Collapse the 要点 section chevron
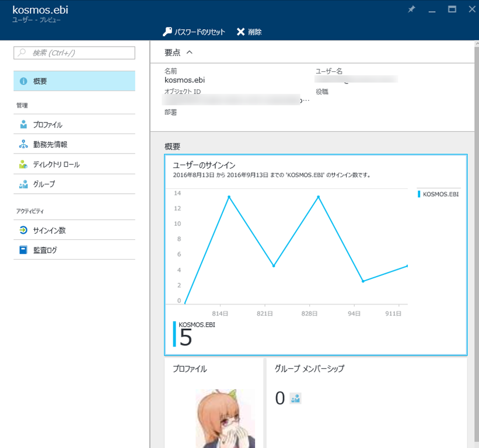 (190, 52)
